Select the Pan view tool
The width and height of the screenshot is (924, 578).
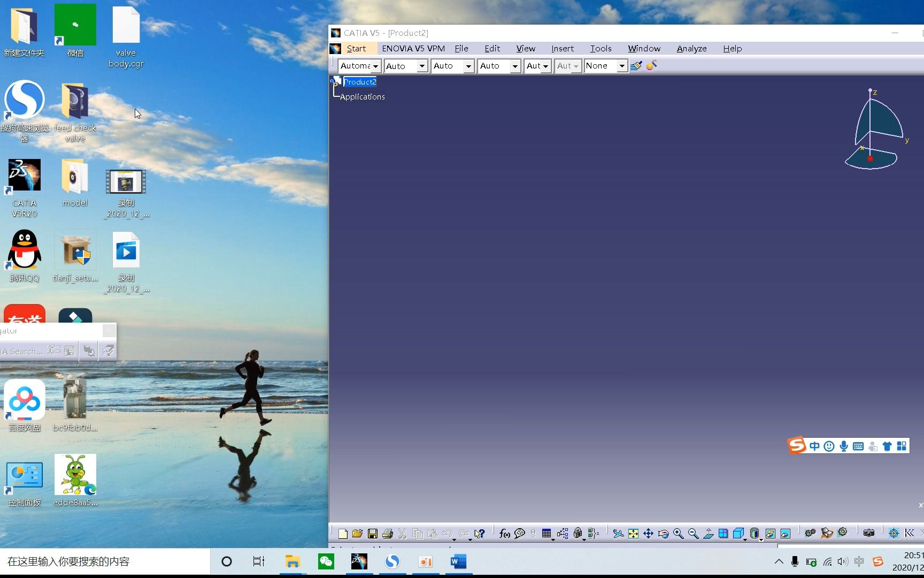tap(648, 534)
